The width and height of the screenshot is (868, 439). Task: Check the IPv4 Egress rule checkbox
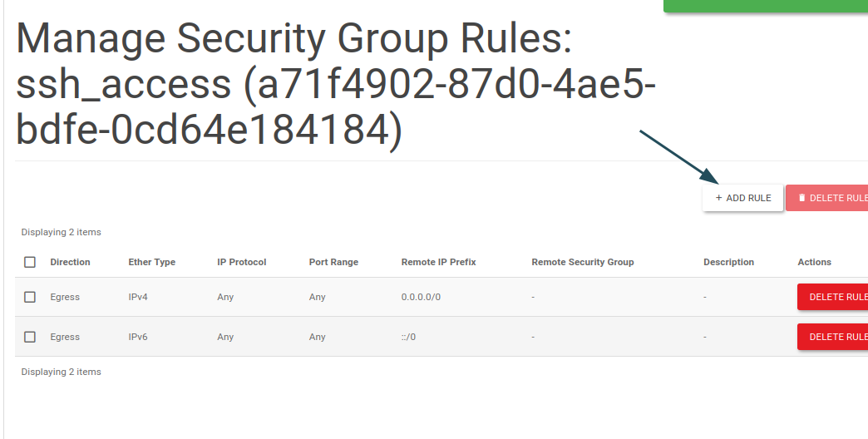click(30, 298)
